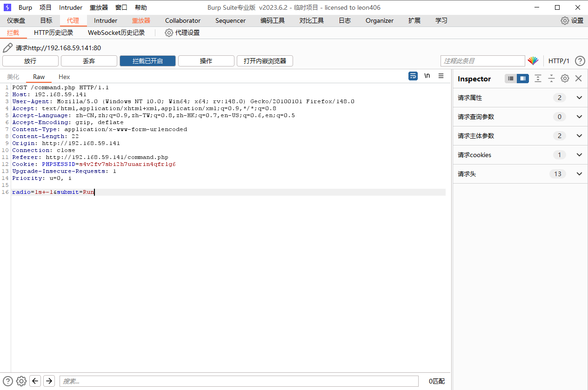Click the Content-Length: 22 header line
The height and width of the screenshot is (390, 588).
(x=46, y=136)
